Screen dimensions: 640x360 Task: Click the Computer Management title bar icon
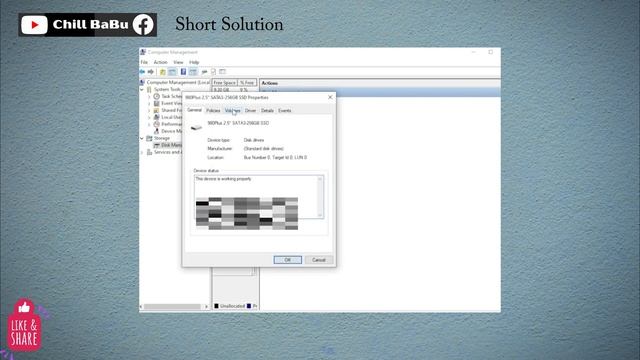point(143,52)
